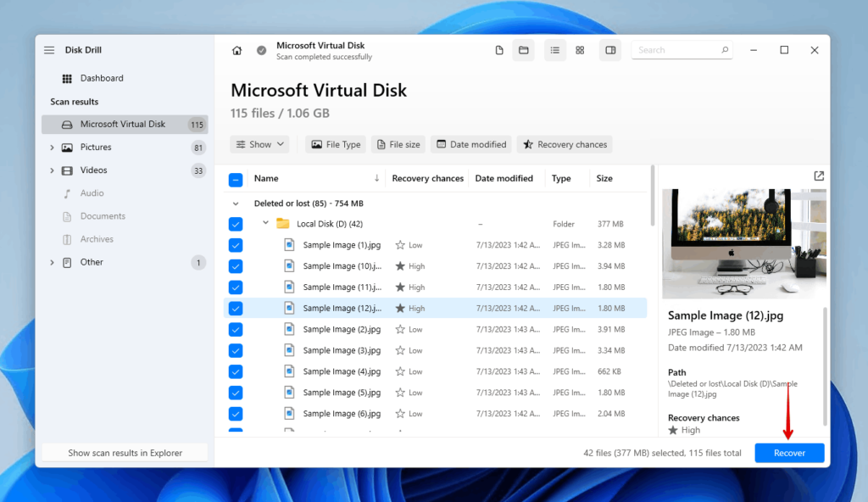The image size is (868, 502).
Task: Open the preview in a separate window
Action: point(818,176)
